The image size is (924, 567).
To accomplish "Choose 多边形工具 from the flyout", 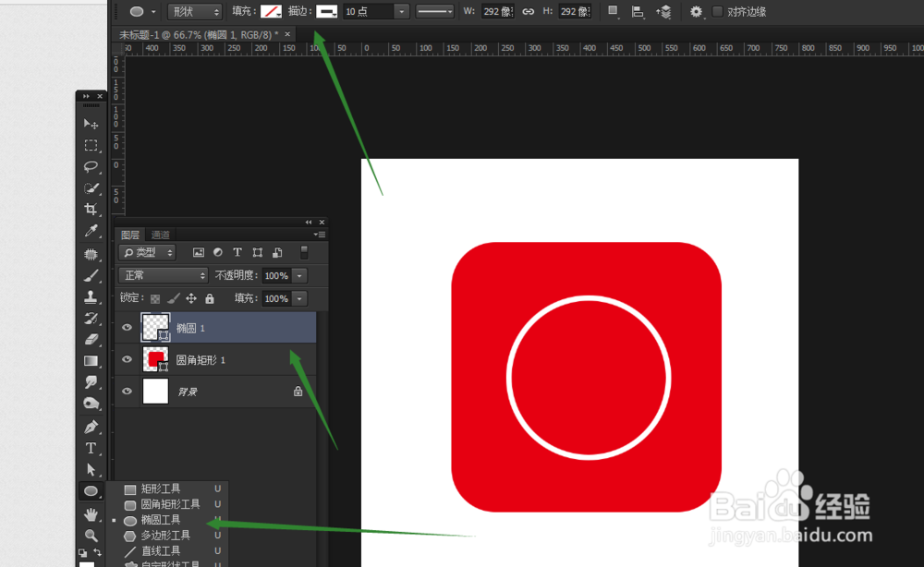I will pos(166,536).
